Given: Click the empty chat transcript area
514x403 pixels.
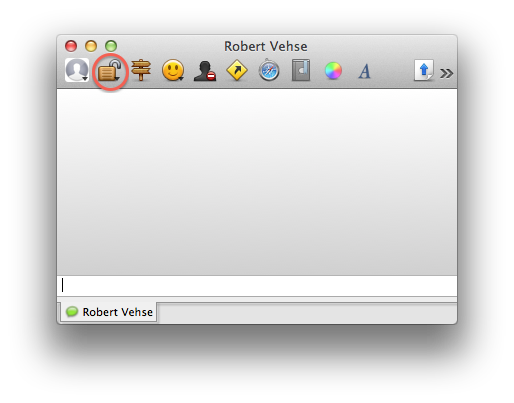Looking at the screenshot, I should [x=257, y=182].
